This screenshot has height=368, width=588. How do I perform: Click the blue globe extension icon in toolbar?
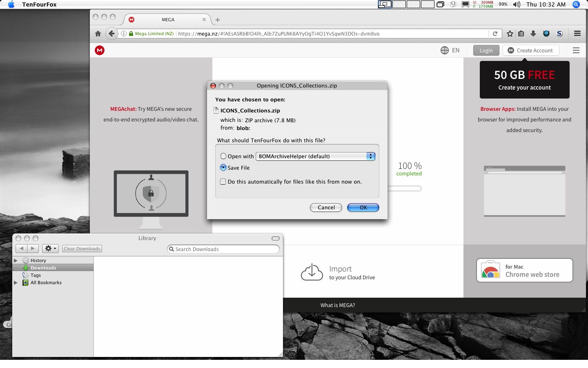coord(546,34)
